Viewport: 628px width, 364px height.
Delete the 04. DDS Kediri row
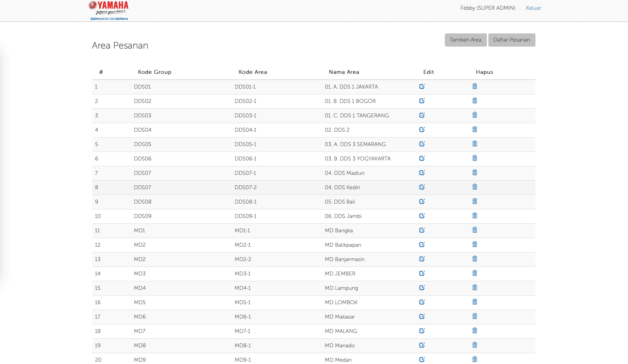[475, 187]
